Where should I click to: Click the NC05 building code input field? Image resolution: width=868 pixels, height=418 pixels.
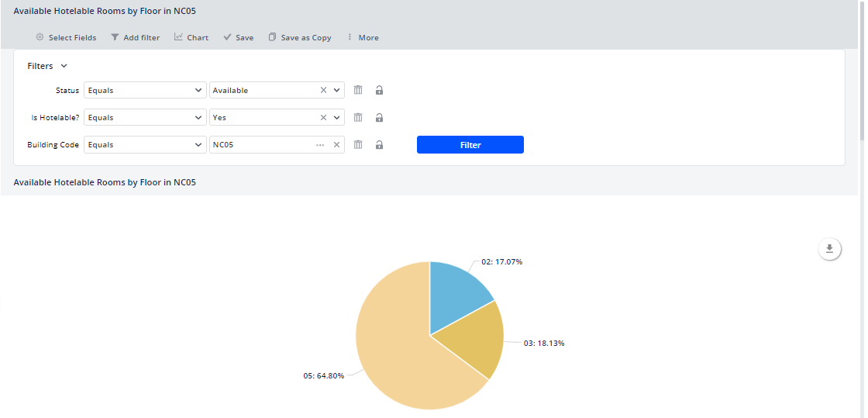pos(260,145)
